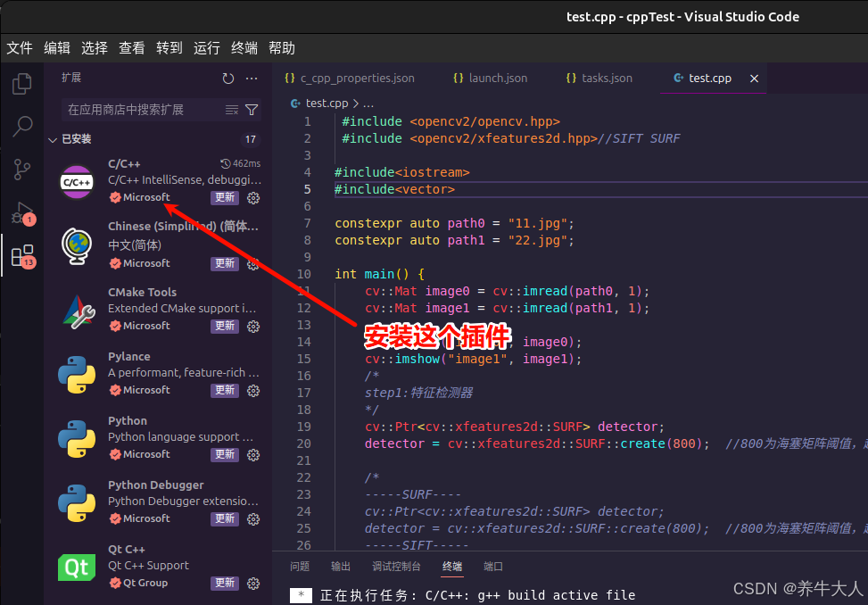The height and width of the screenshot is (605, 868).
Task: Click 更新 button for Pylance
Action: 225,390
